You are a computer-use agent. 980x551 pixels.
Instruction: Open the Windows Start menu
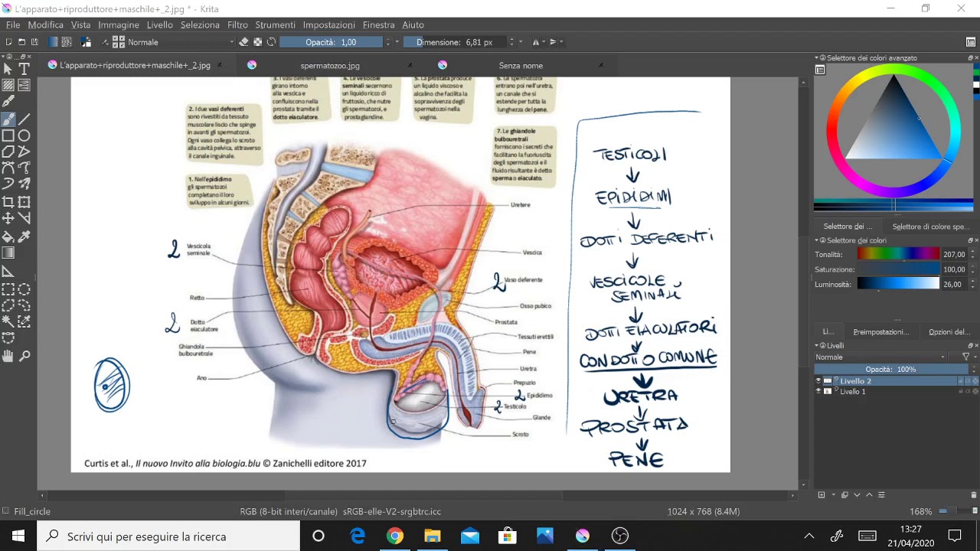(18, 536)
